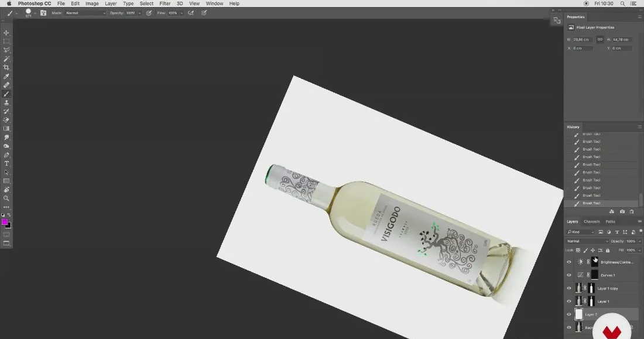Select Layer 1 copy mask thumbnail
The image size is (644, 339).
click(x=591, y=289)
